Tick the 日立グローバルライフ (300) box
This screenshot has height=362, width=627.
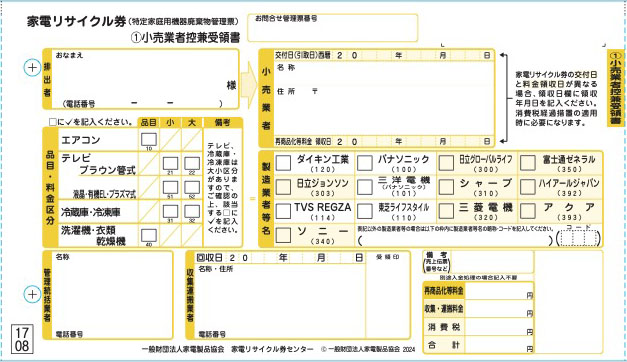pyautogui.click(x=446, y=163)
